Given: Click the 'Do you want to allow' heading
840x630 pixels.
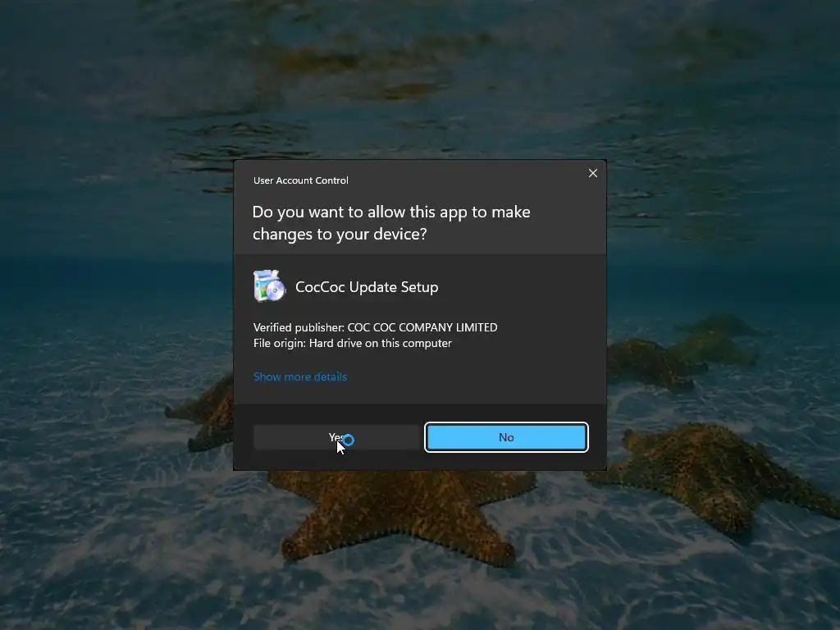Looking at the screenshot, I should (x=391, y=223).
